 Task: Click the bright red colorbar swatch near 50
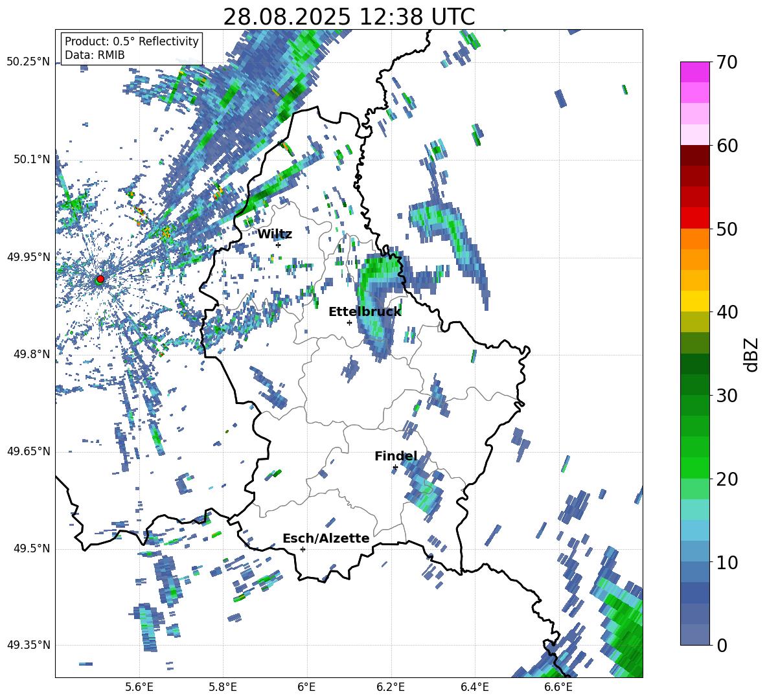[694, 218]
